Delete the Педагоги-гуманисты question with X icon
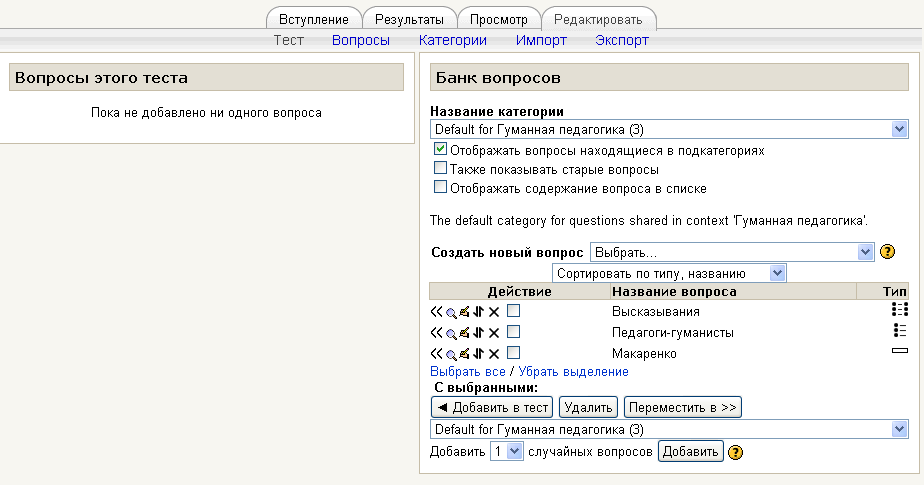The height and width of the screenshot is (485, 924). point(493,332)
